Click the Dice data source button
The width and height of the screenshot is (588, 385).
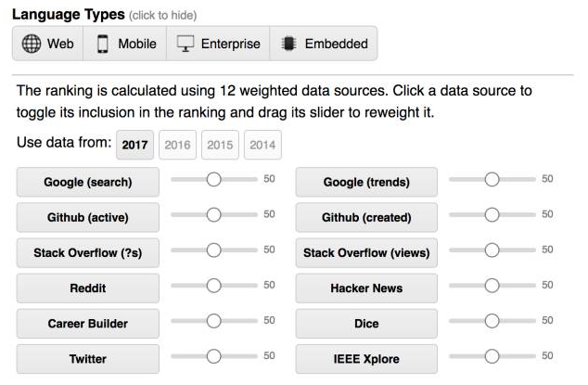coord(366,324)
